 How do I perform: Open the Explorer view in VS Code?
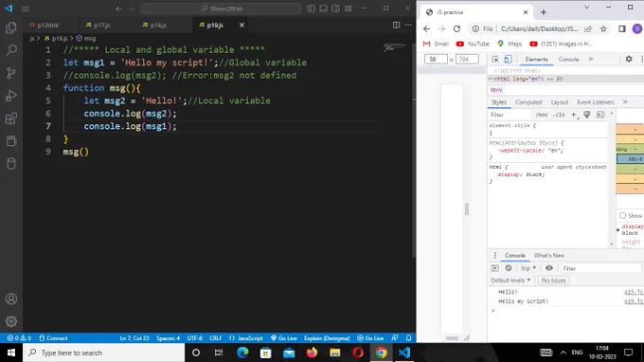11,27
